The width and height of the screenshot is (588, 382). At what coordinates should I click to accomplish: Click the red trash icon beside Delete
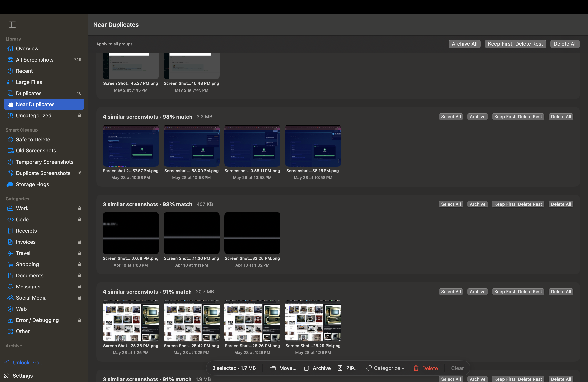tap(416, 368)
